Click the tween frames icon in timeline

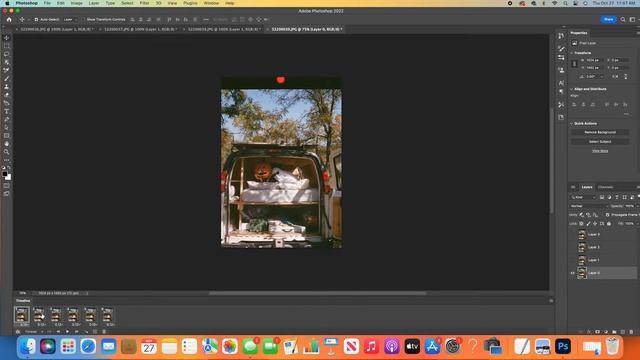tap(86, 331)
